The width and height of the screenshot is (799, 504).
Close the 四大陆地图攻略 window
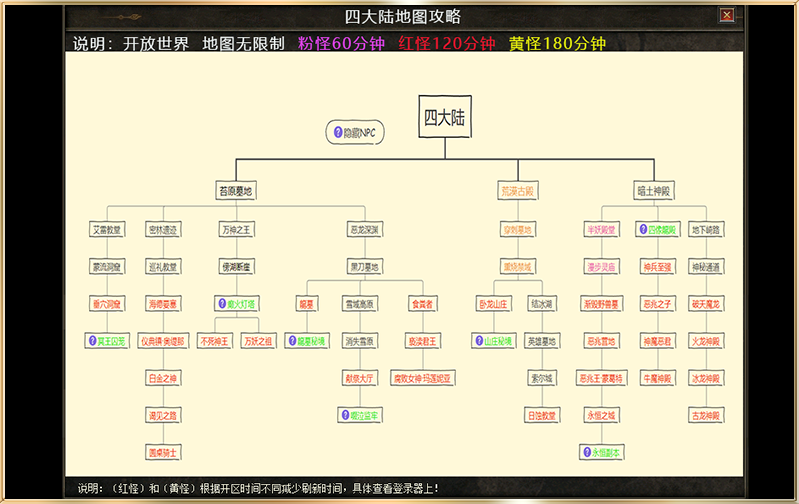(x=727, y=15)
